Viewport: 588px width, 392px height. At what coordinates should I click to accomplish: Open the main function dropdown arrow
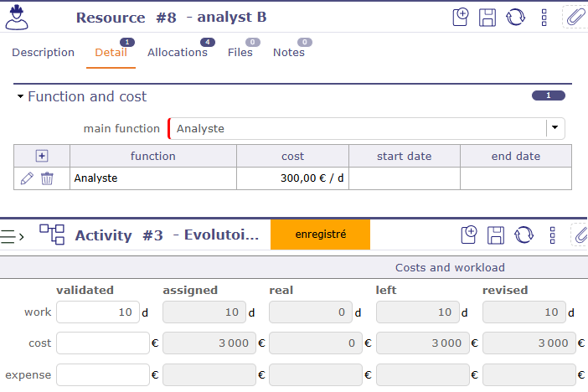(x=554, y=128)
